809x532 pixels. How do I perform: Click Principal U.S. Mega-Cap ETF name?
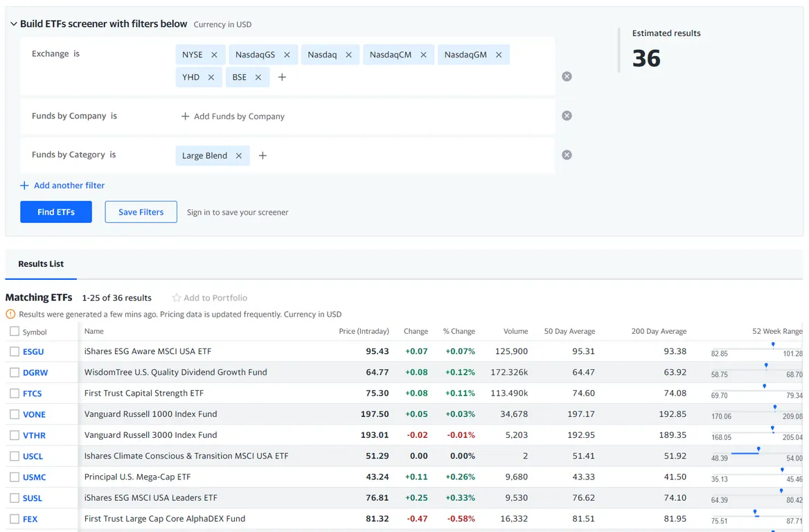[137, 477]
